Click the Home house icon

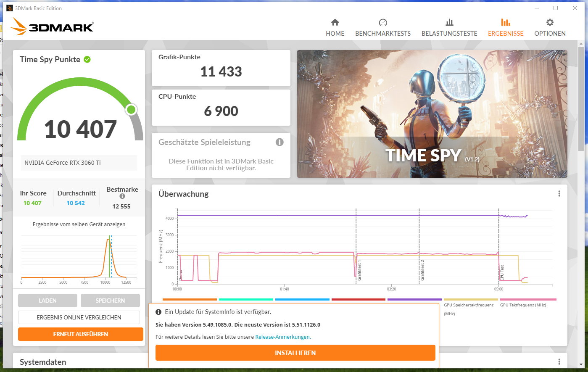pos(335,22)
